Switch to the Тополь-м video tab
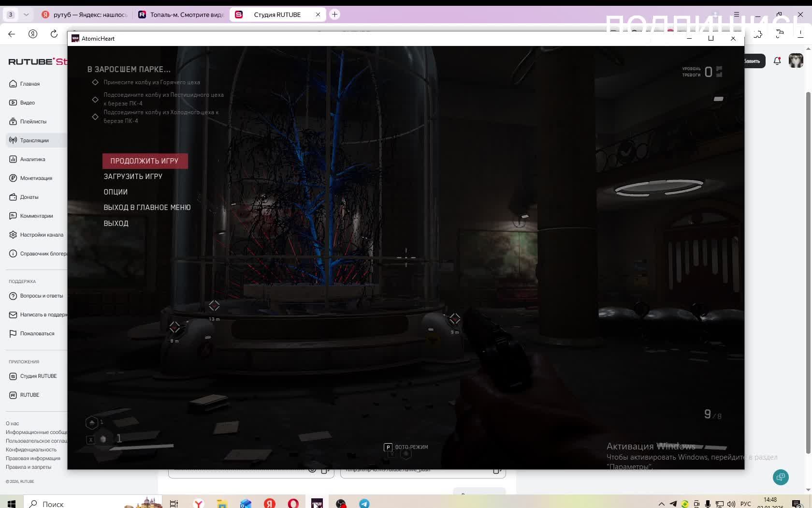812x508 pixels. 181,15
